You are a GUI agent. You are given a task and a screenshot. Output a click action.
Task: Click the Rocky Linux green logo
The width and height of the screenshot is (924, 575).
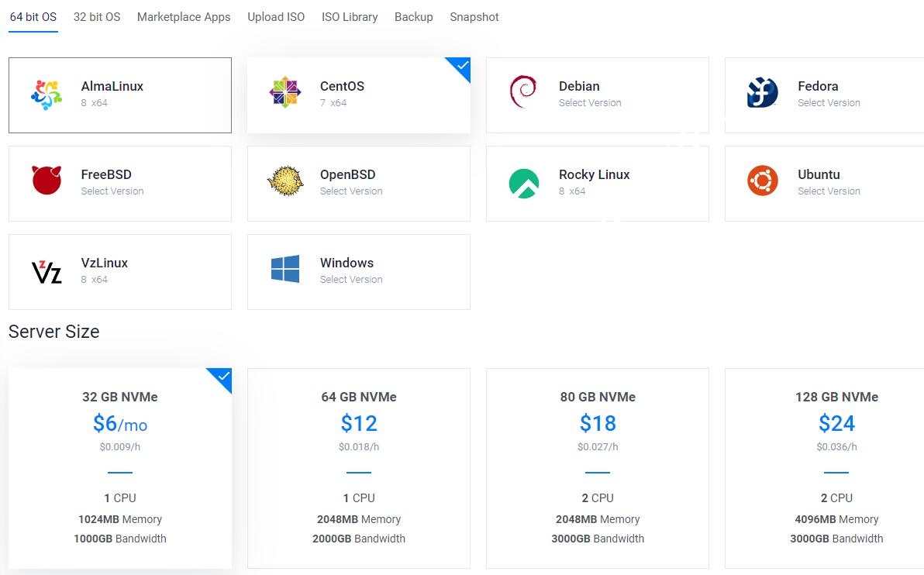[x=524, y=183]
